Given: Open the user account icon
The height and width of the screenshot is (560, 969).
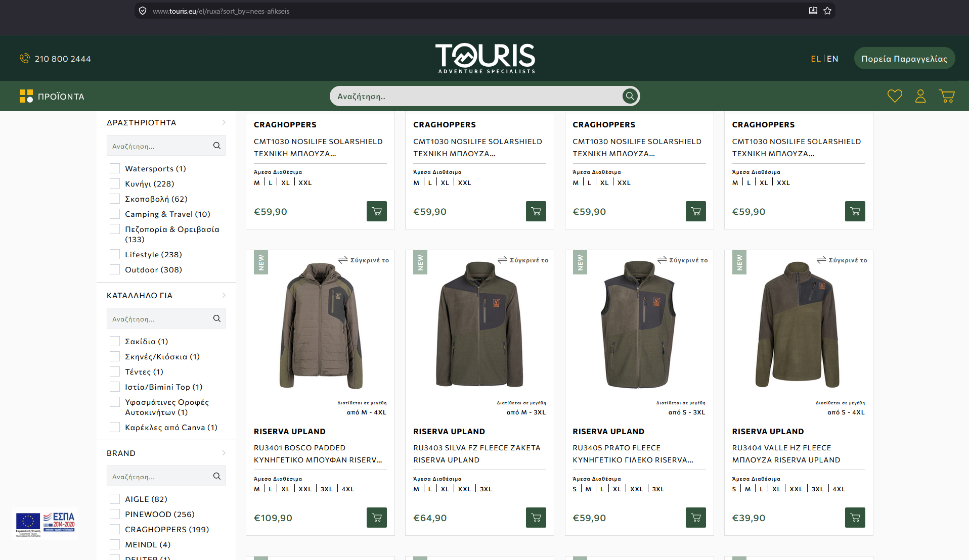Looking at the screenshot, I should click(x=920, y=96).
